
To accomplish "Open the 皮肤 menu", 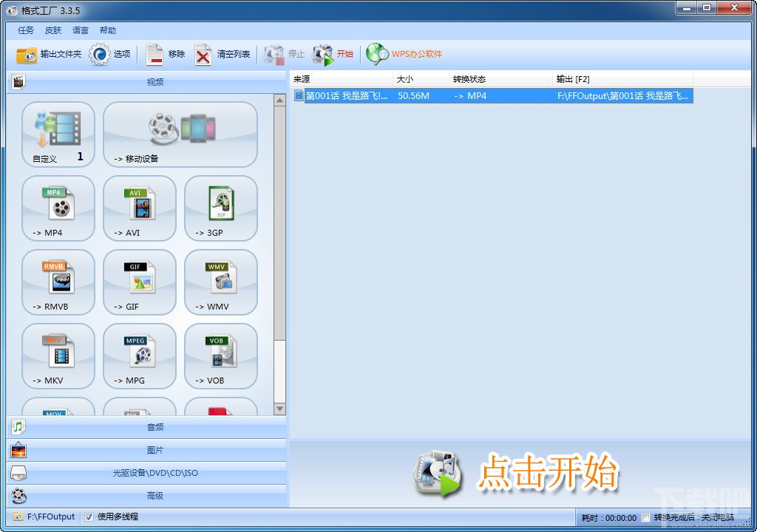I will (53, 30).
